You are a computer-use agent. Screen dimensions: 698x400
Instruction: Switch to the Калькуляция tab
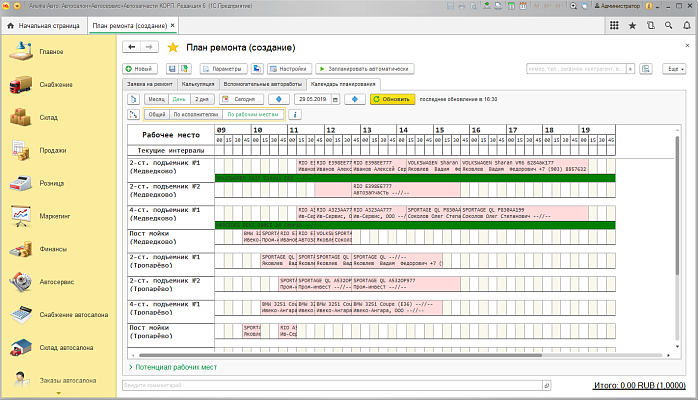(197, 85)
